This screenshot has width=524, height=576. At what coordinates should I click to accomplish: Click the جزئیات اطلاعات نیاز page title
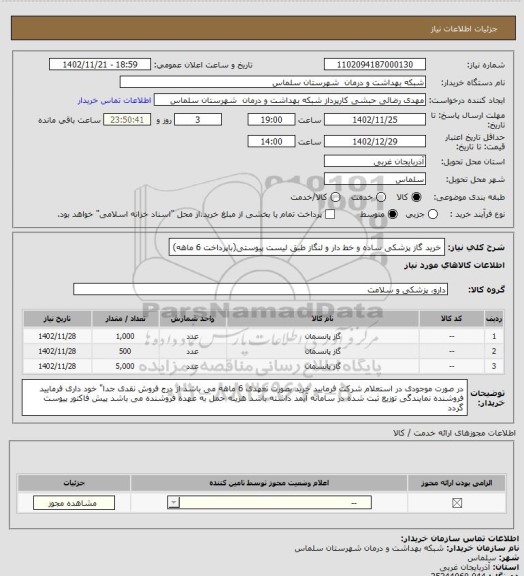click(x=464, y=29)
